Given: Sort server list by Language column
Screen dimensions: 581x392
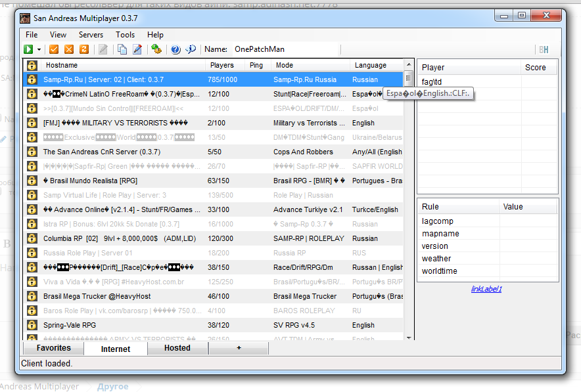Looking at the screenshot, I should click(x=377, y=65).
